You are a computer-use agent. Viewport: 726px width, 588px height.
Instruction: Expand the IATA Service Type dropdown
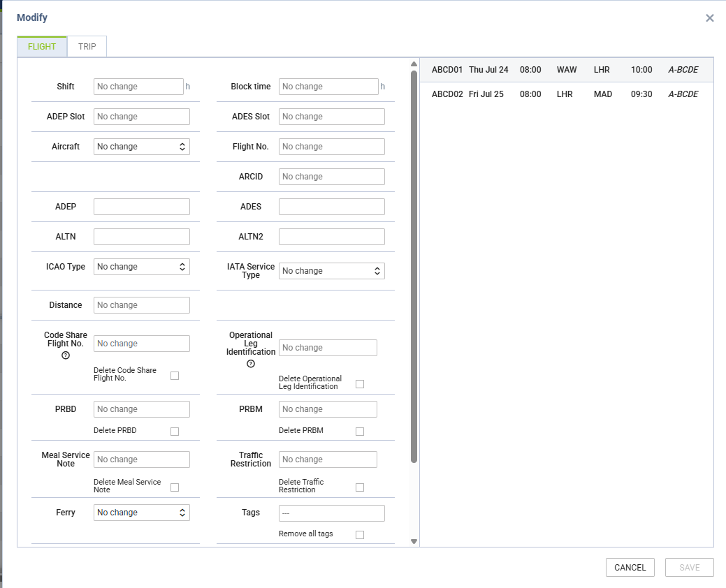click(x=331, y=271)
